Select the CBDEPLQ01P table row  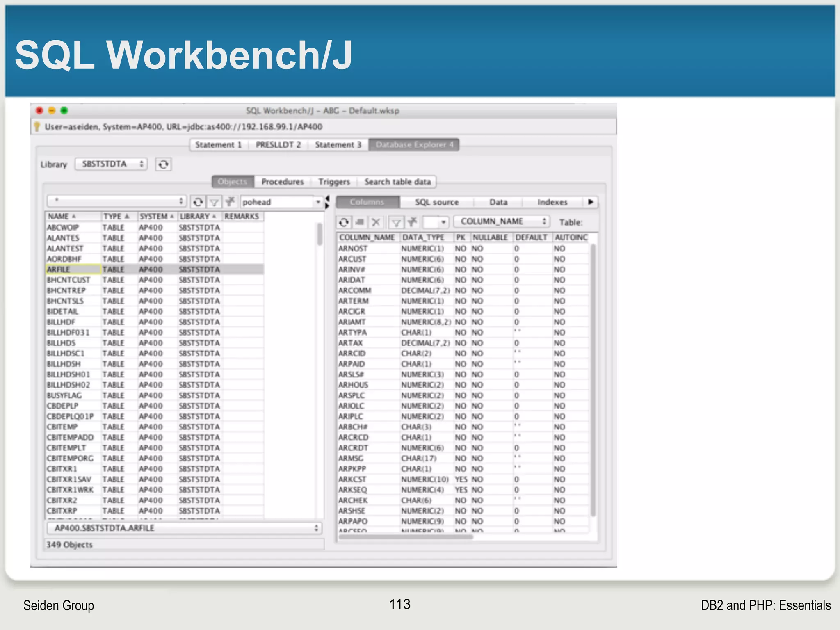click(155, 416)
